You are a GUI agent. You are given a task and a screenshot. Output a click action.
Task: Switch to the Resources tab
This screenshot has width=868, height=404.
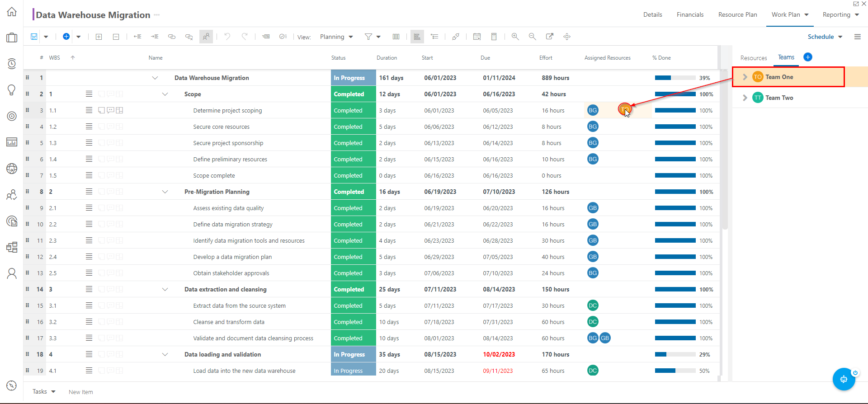coord(754,58)
